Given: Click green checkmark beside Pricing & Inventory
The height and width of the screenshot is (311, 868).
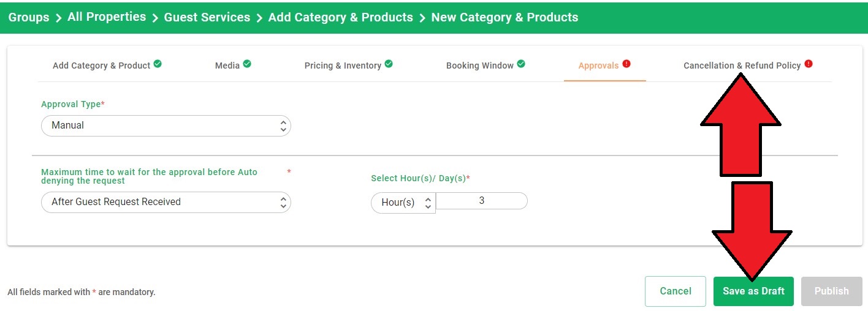Looking at the screenshot, I should pyautogui.click(x=389, y=63).
